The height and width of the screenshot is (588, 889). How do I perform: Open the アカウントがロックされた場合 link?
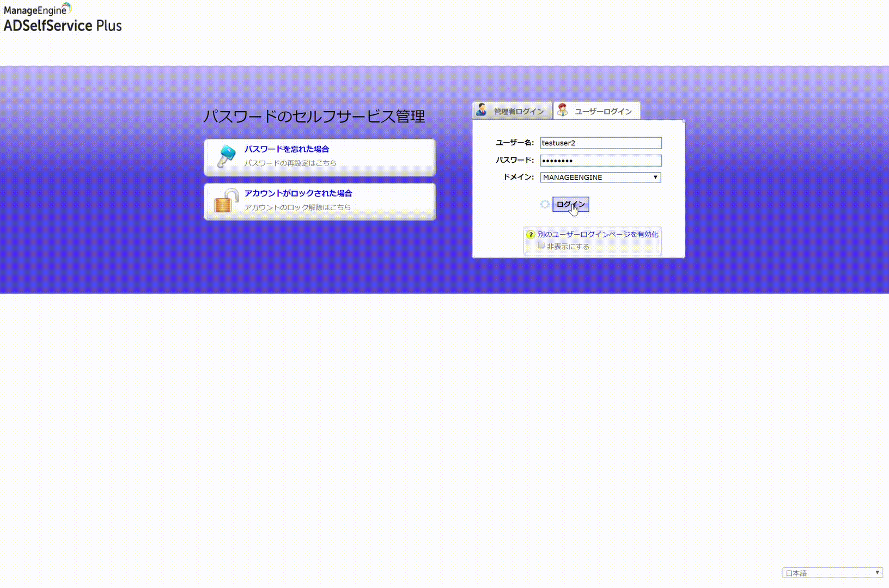click(298, 193)
